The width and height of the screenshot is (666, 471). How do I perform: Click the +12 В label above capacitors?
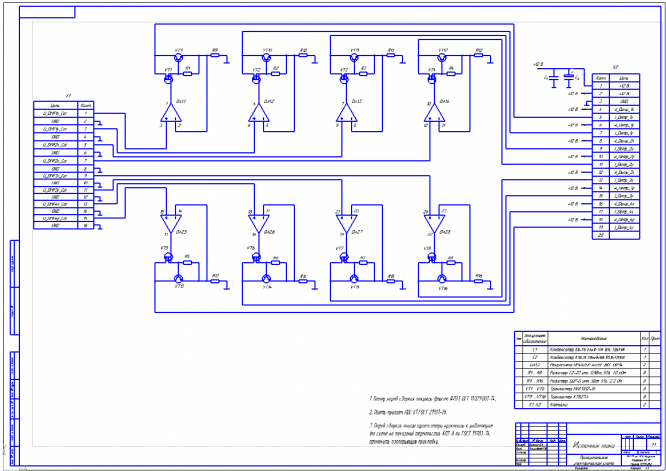[538, 65]
